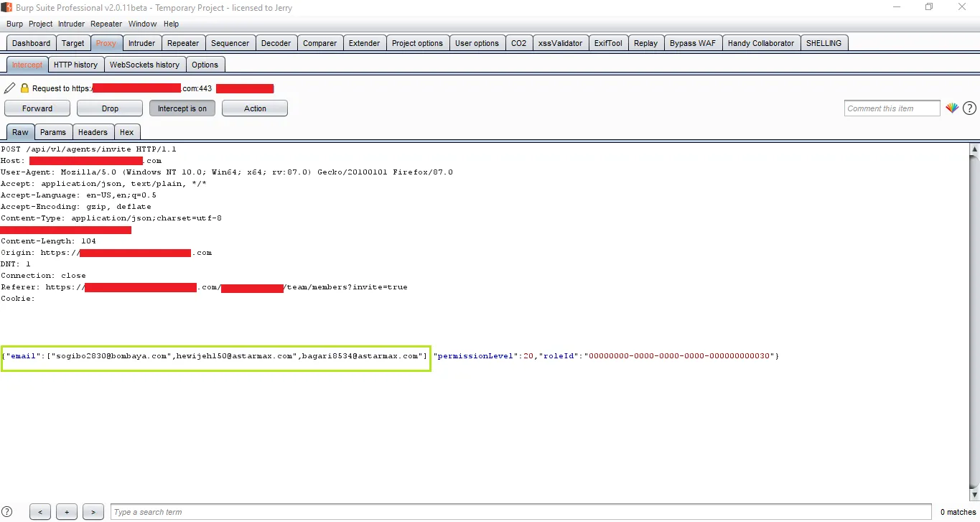Open the Burp menu
This screenshot has width=980, height=522.
coord(14,24)
